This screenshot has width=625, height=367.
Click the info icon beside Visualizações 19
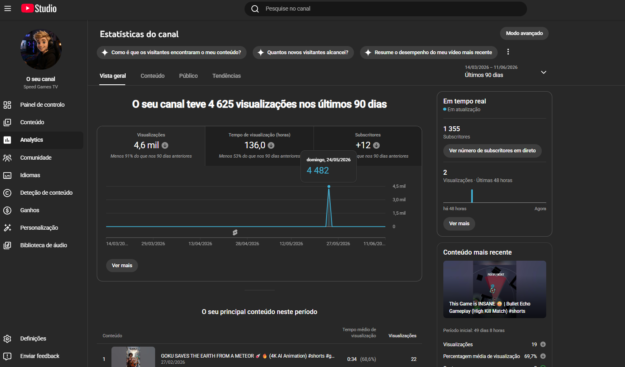pos(543,344)
